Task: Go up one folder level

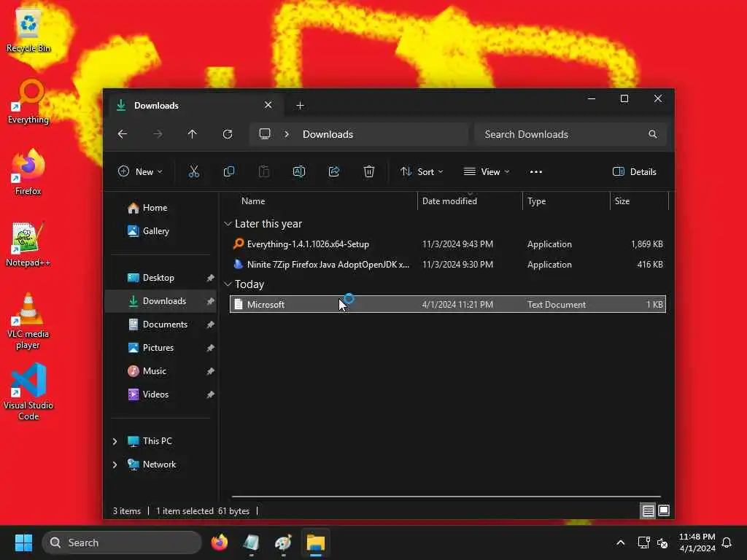Action: click(x=192, y=134)
